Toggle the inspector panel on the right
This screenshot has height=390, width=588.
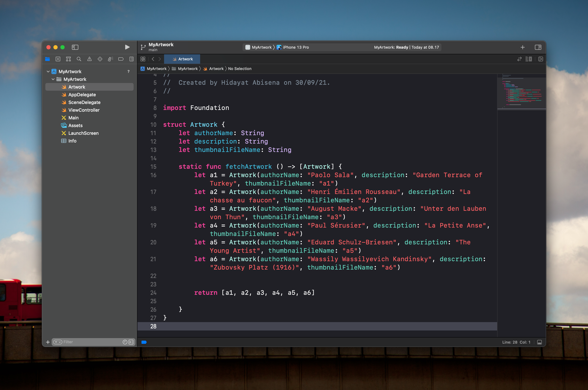point(538,47)
